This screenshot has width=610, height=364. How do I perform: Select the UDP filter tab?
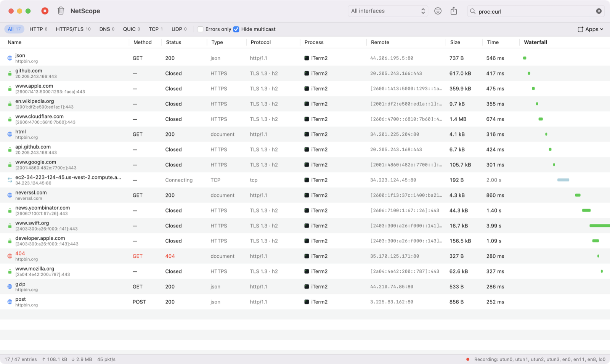(x=179, y=29)
